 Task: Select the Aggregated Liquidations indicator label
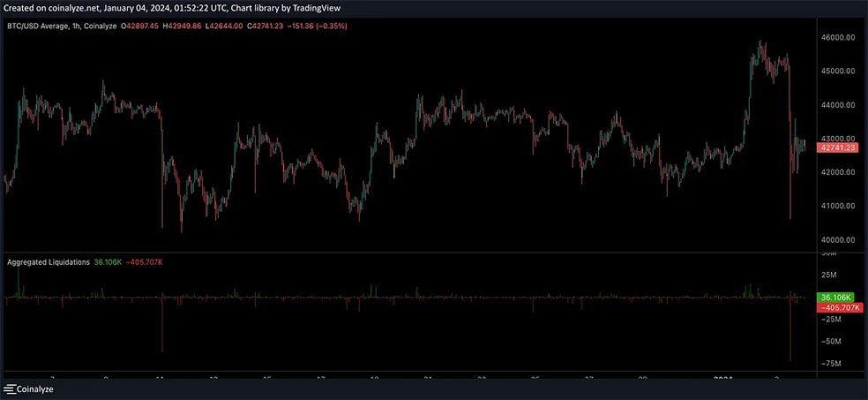[48, 263]
